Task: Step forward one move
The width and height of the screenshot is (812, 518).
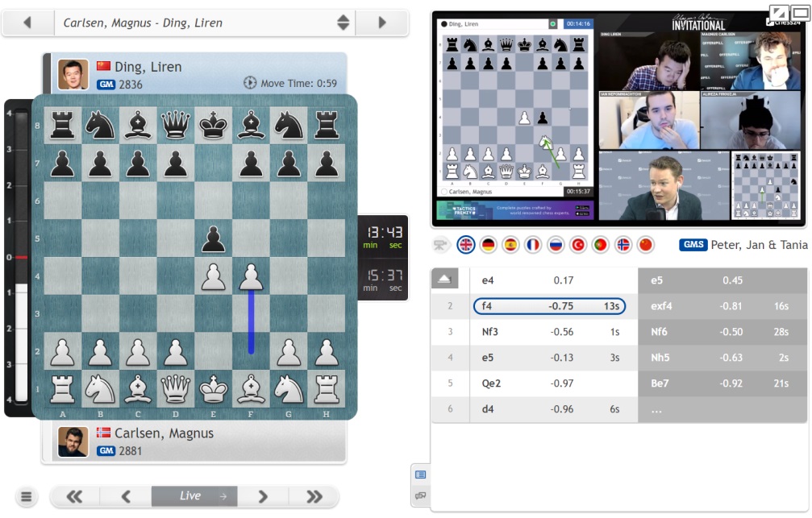Action: tap(263, 496)
